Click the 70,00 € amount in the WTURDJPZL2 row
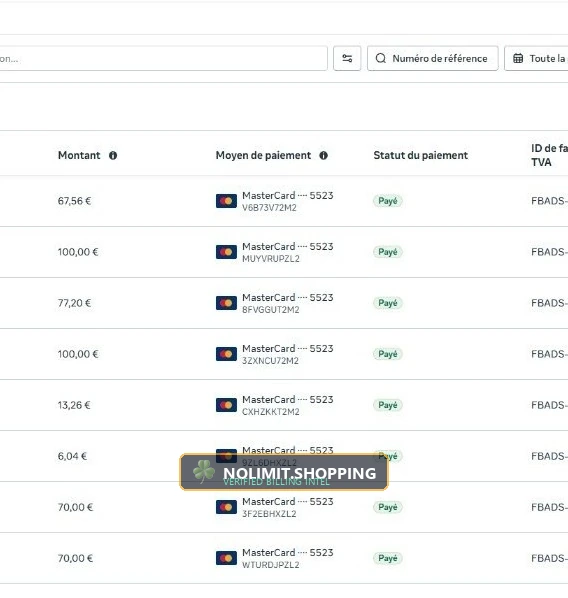Image resolution: width=568 pixels, height=598 pixels. [x=76, y=558]
